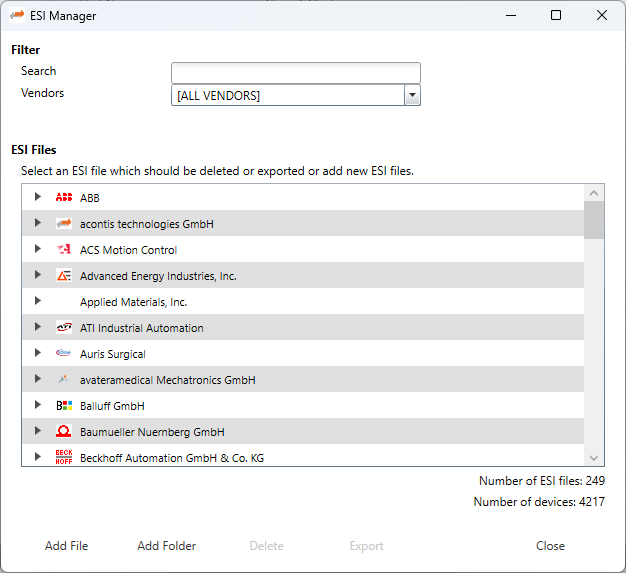Click the acontis technologies logo icon
This screenshot has height=573, width=626.
point(64,223)
